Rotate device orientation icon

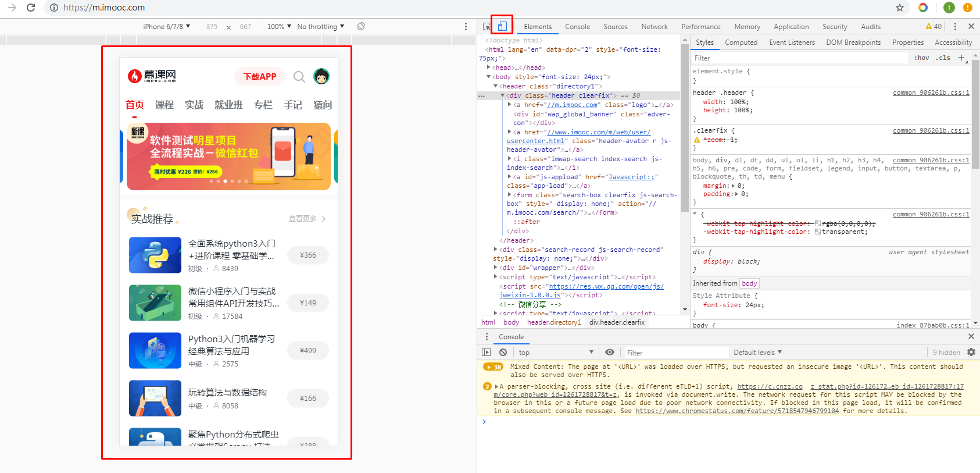[361, 26]
